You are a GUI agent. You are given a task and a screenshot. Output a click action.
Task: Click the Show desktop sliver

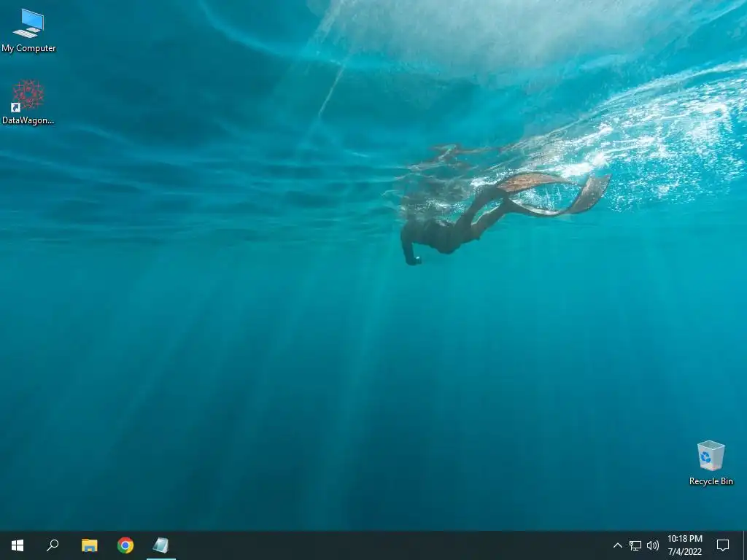(745, 545)
